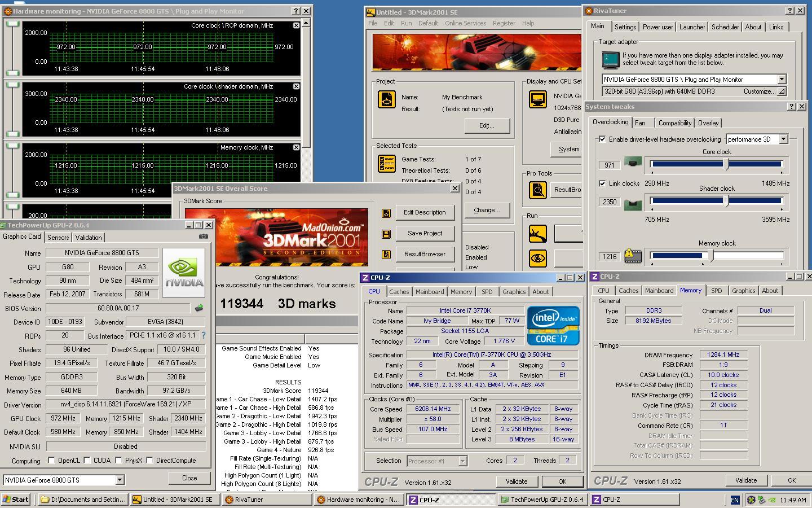Image resolution: width=812 pixels, height=508 pixels.
Task: Click the Memory clock warning chip icon
Action: [x=633, y=256]
